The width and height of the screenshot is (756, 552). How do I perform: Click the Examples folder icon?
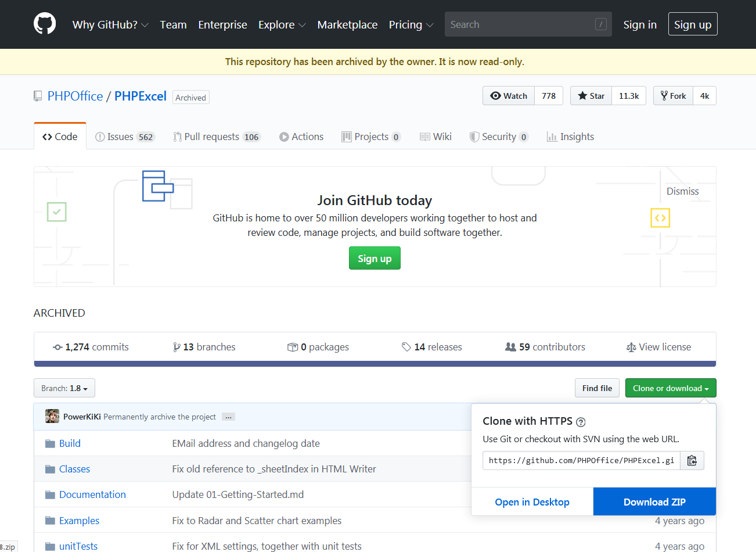coord(50,521)
